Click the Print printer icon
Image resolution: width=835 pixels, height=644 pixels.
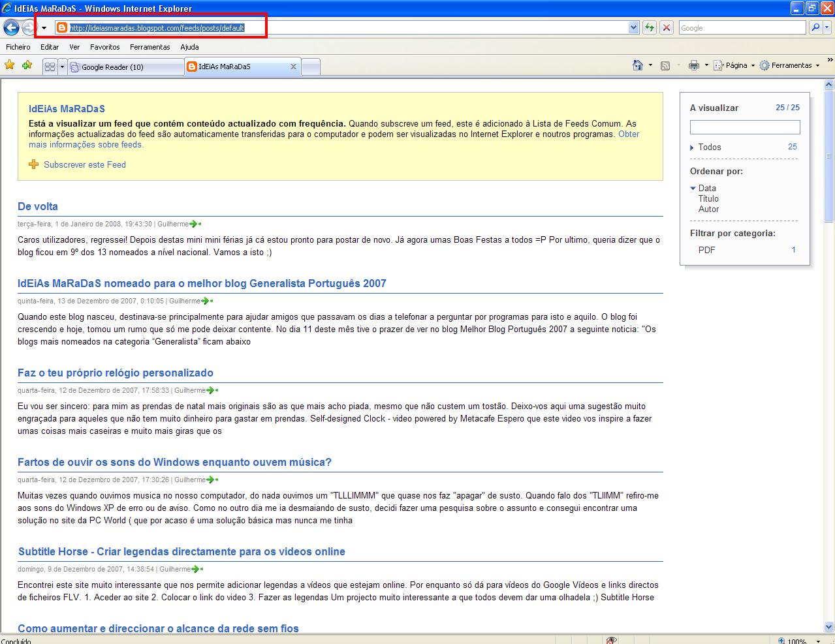click(x=694, y=65)
